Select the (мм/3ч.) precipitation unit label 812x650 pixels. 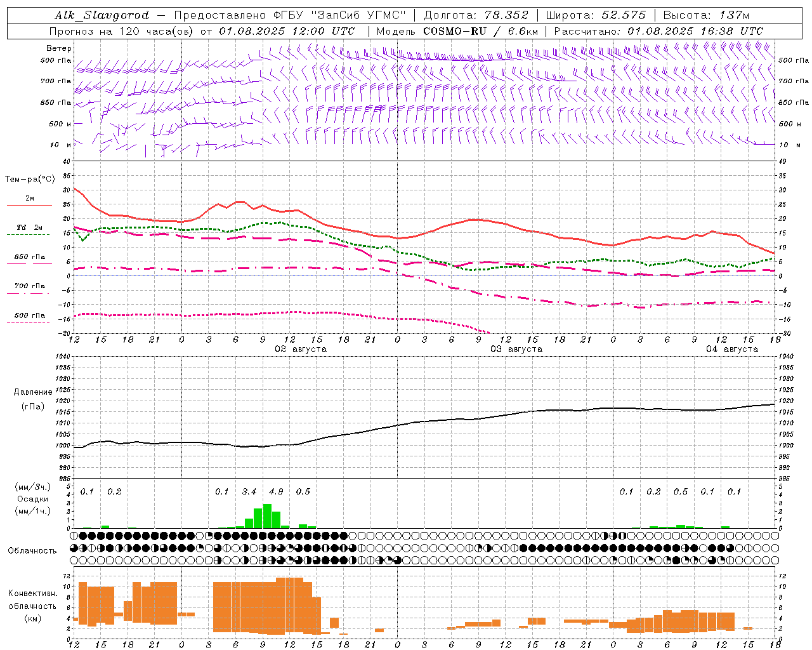click(33, 487)
